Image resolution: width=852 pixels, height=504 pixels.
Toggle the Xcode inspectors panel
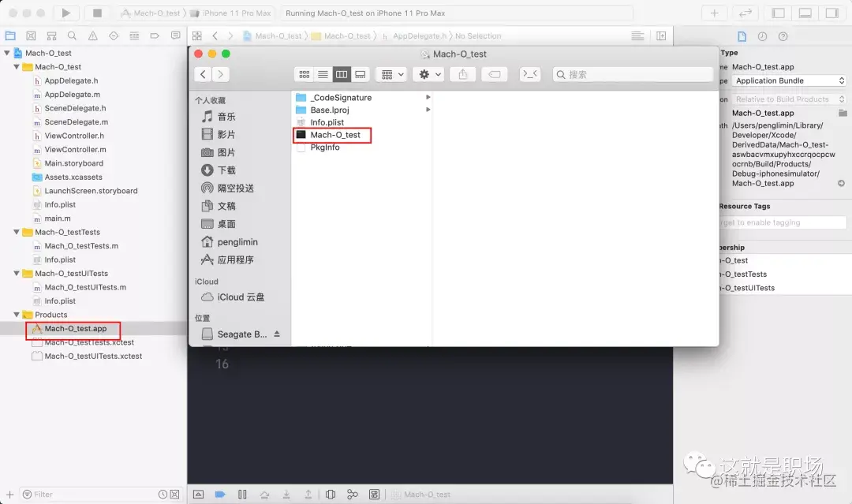[832, 13]
